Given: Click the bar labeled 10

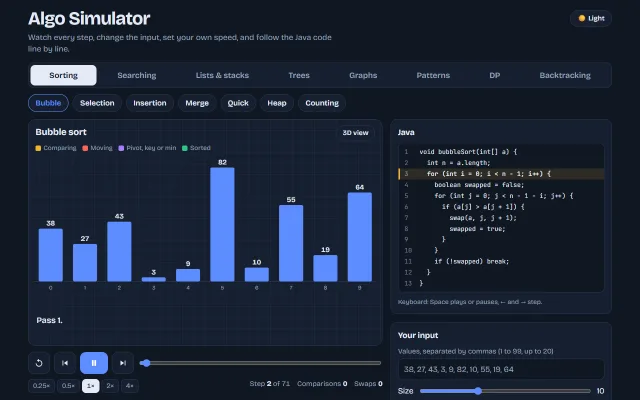Looking at the screenshot, I should (257, 275).
